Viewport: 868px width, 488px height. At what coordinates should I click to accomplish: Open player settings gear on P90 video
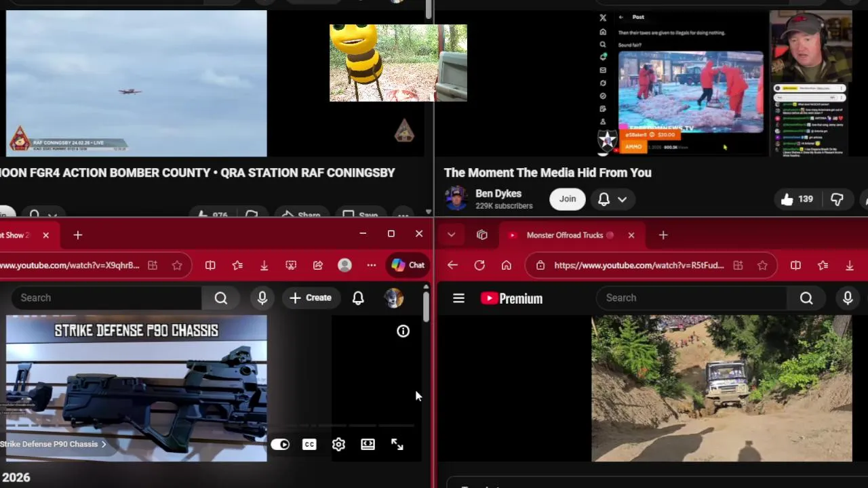click(338, 445)
